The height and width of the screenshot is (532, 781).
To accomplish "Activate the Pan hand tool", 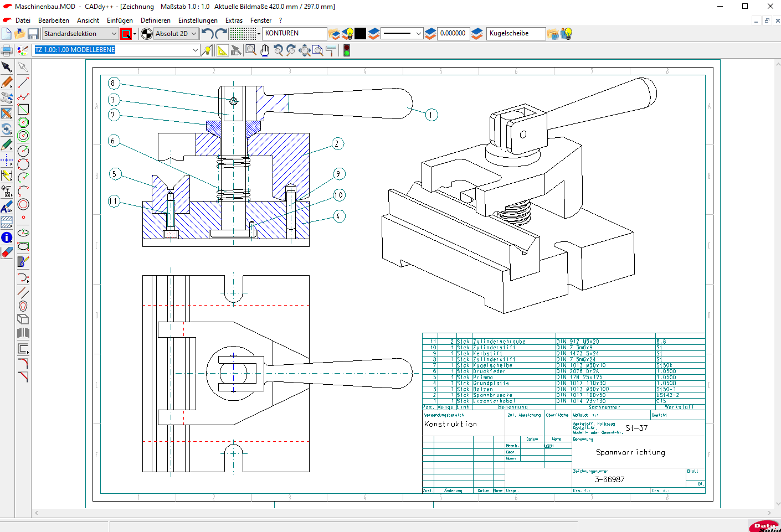I will (265, 50).
